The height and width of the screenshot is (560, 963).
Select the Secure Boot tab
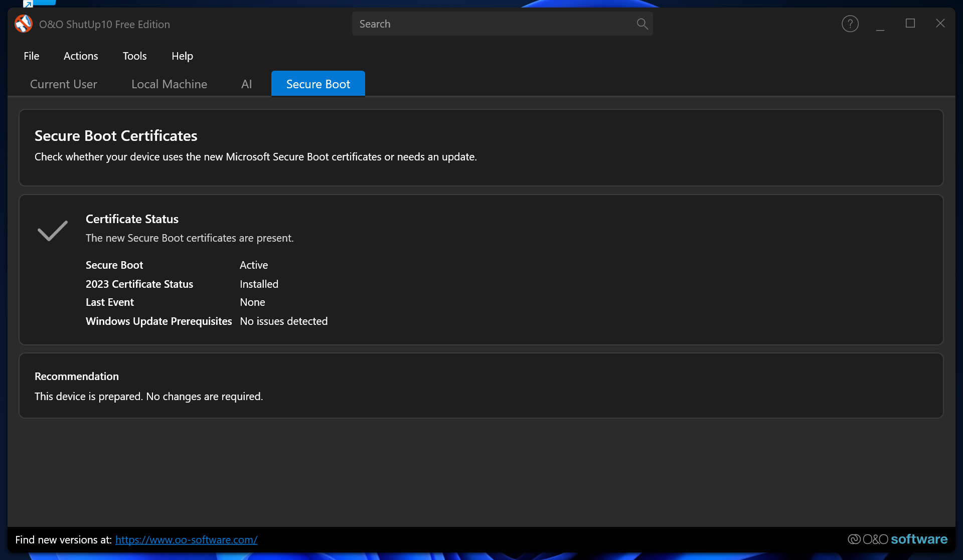click(x=318, y=84)
